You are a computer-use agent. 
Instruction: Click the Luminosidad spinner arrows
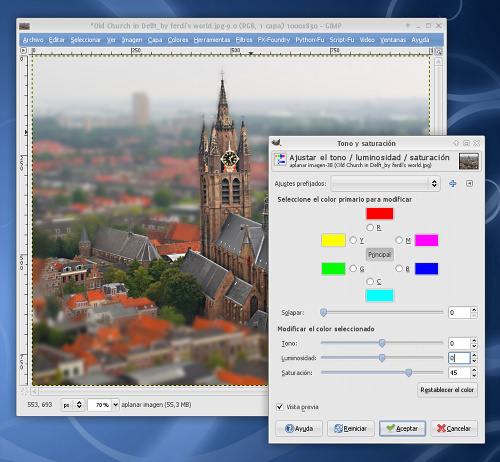(x=474, y=358)
